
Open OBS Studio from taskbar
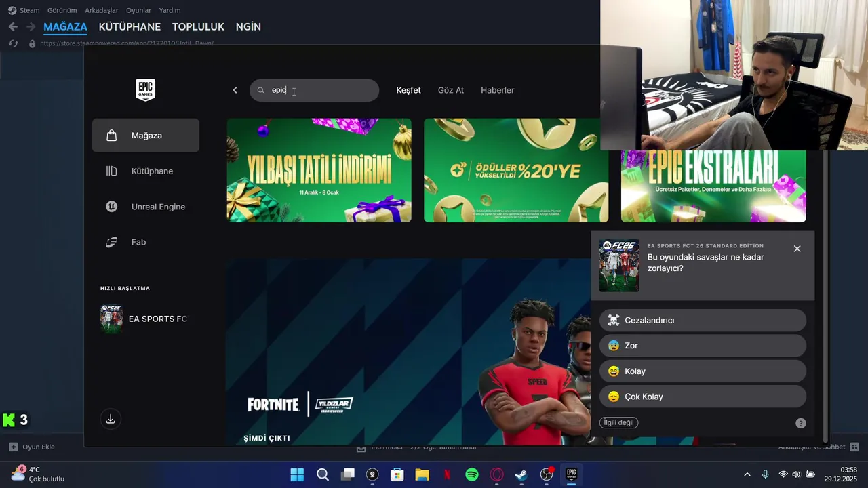(547, 474)
